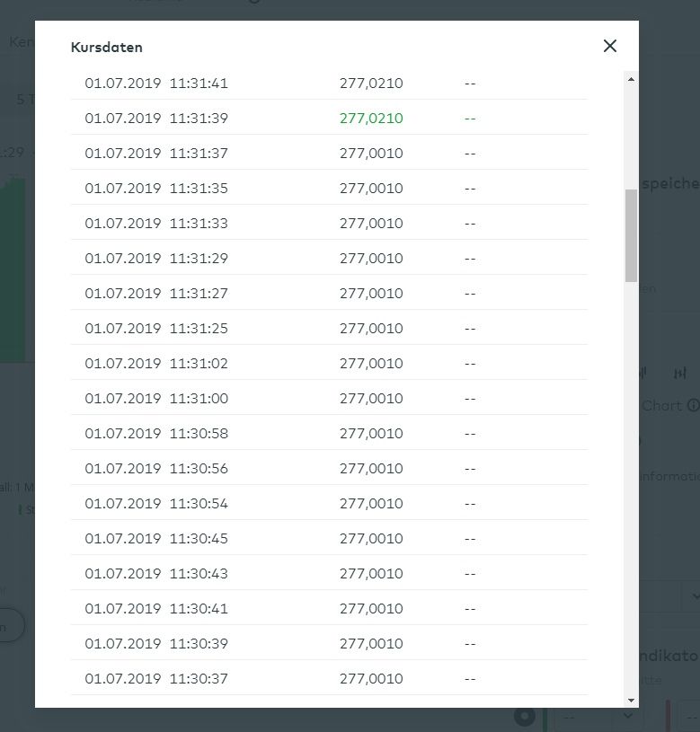Choose the bar chart type icon

tap(680, 373)
